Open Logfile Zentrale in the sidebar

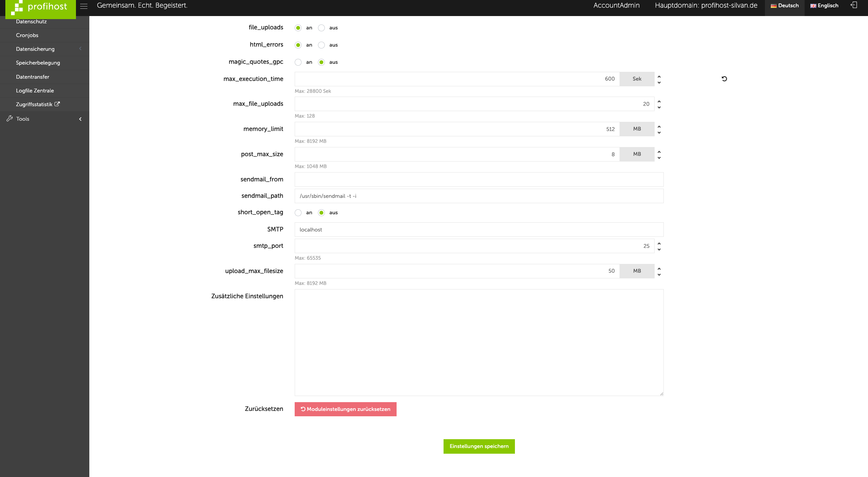(35, 91)
